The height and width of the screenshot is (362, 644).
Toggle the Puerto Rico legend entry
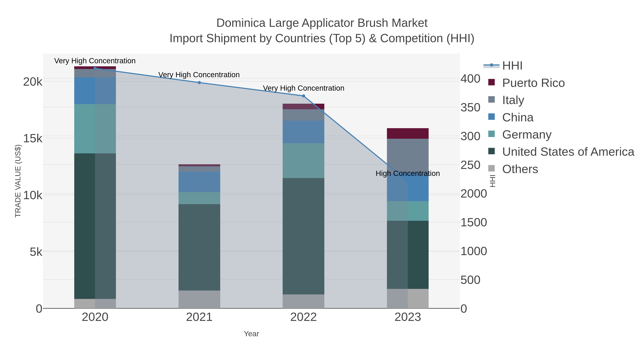526,83
